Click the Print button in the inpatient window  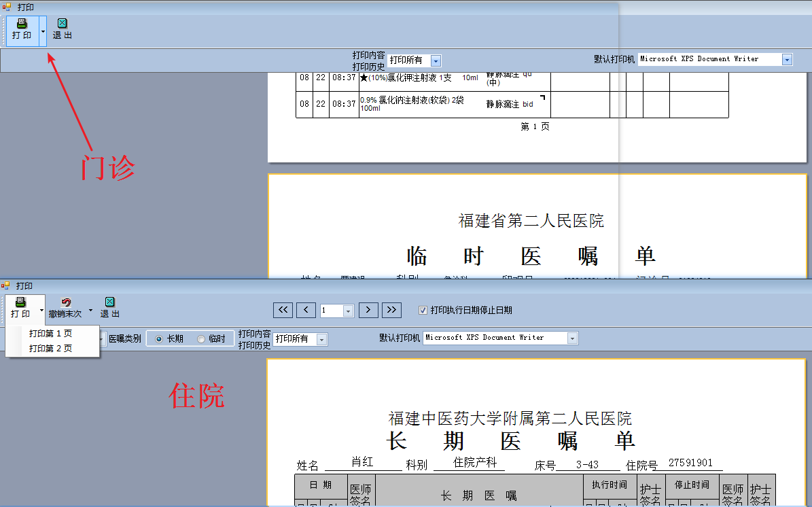tap(21, 308)
